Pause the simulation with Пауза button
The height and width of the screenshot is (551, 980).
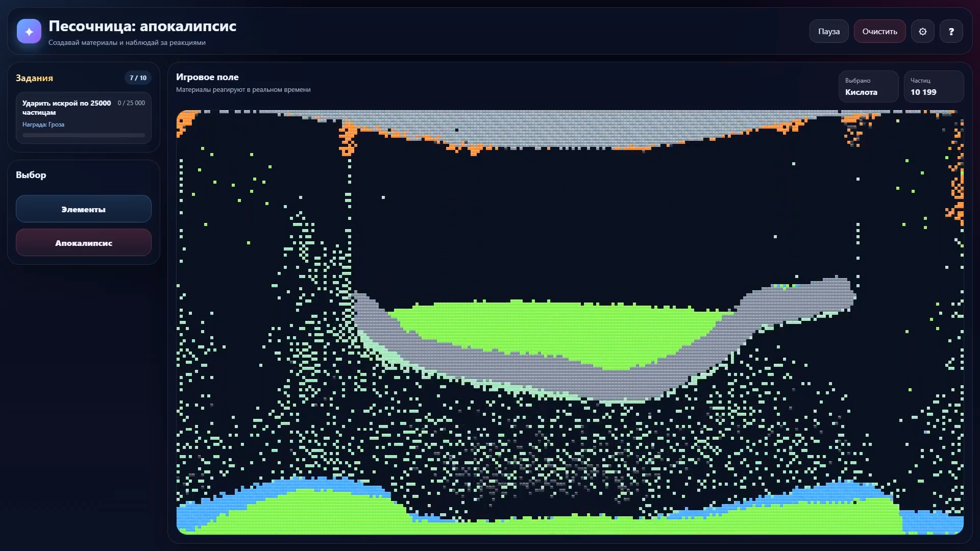click(x=828, y=32)
